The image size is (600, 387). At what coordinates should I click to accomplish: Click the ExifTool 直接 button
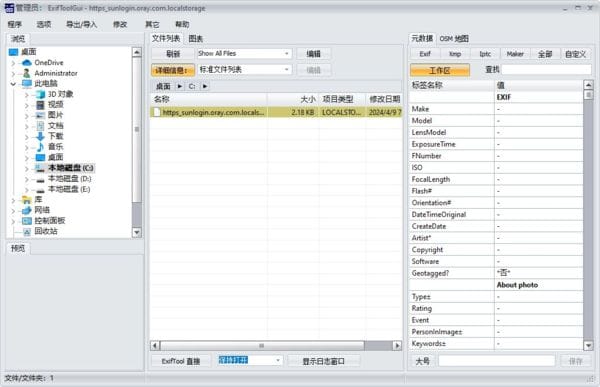tap(181, 361)
